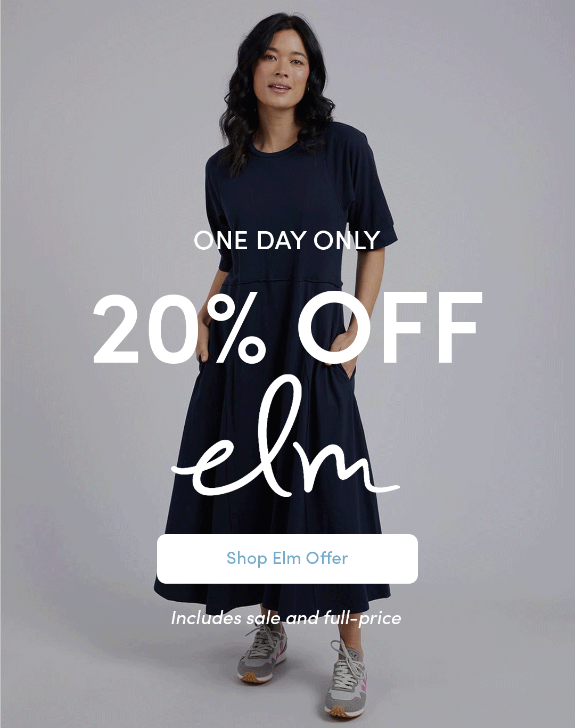575x728 pixels.
Task: Click the ONE DAY ONLY heading
Action: (287, 241)
